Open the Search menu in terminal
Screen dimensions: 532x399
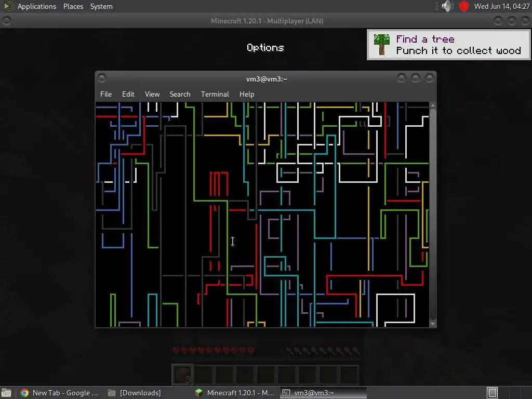coord(180,95)
